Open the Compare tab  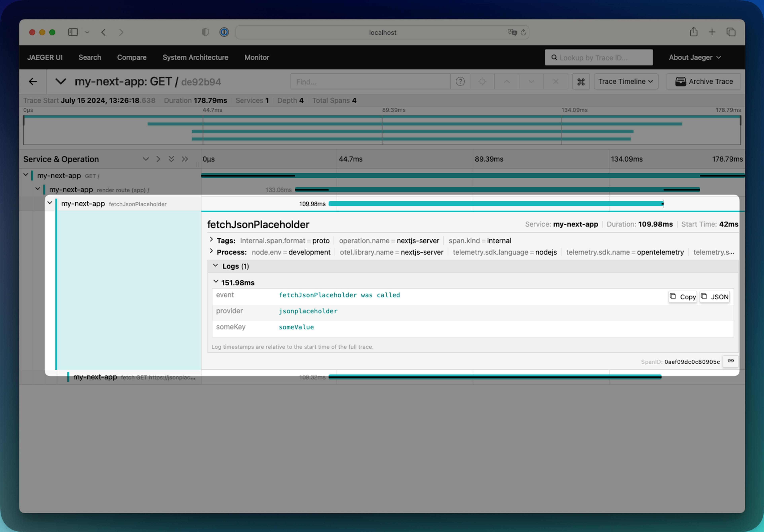132,58
